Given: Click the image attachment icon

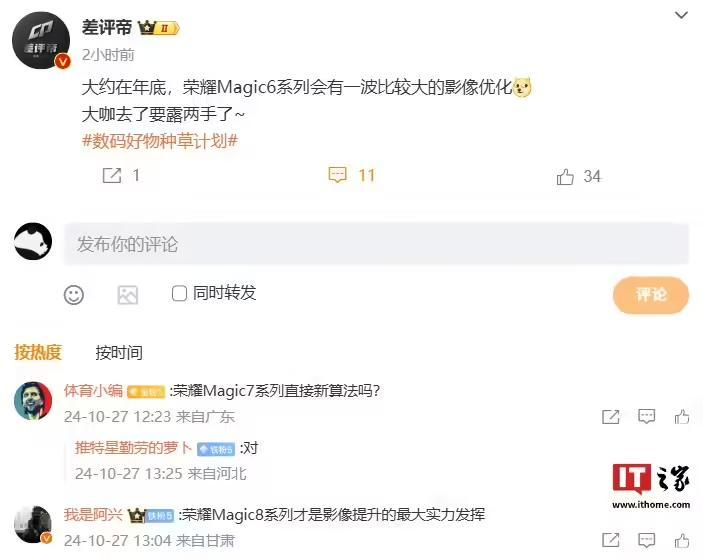Looking at the screenshot, I should 127,295.
